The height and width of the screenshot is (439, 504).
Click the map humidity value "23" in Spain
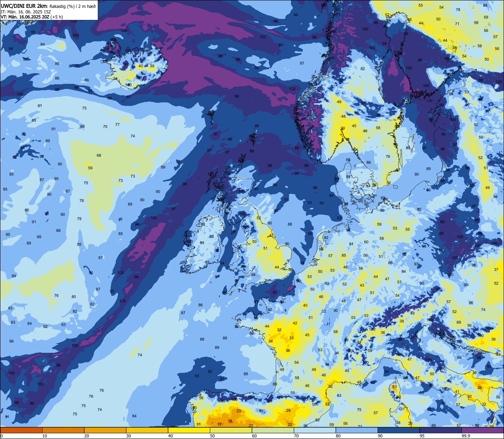[x=239, y=411]
